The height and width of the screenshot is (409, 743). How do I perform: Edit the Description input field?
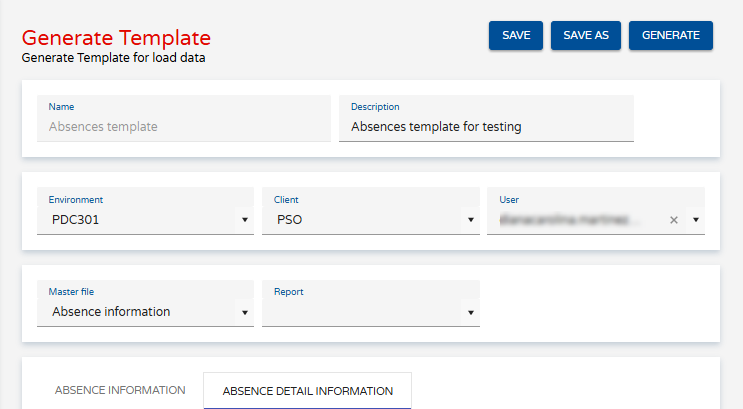[486, 118]
